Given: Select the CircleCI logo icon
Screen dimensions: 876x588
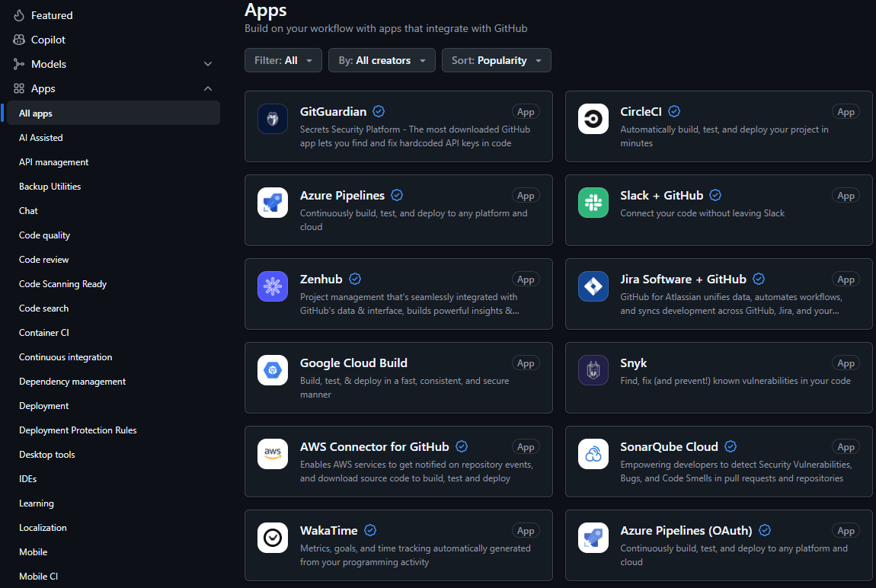Looking at the screenshot, I should (x=593, y=119).
